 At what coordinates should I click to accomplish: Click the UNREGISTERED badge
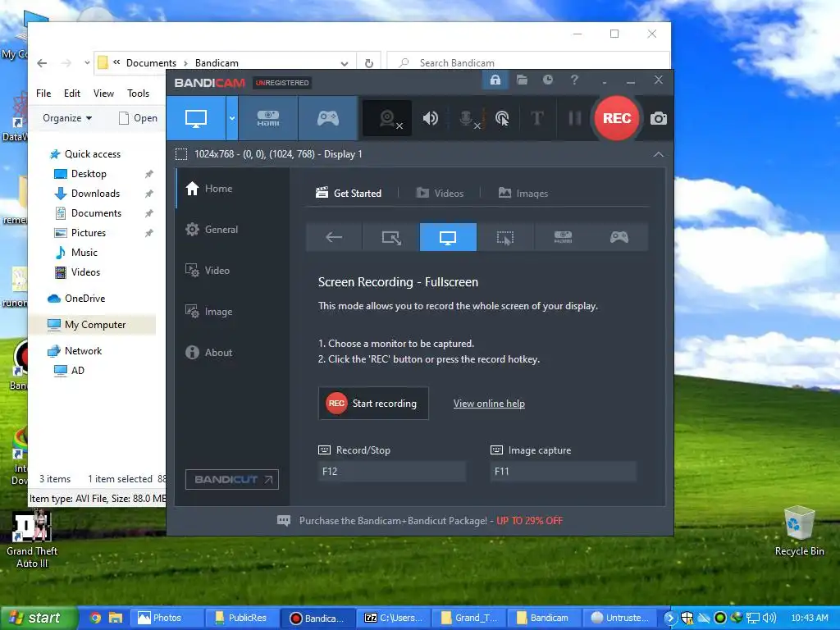(x=282, y=83)
